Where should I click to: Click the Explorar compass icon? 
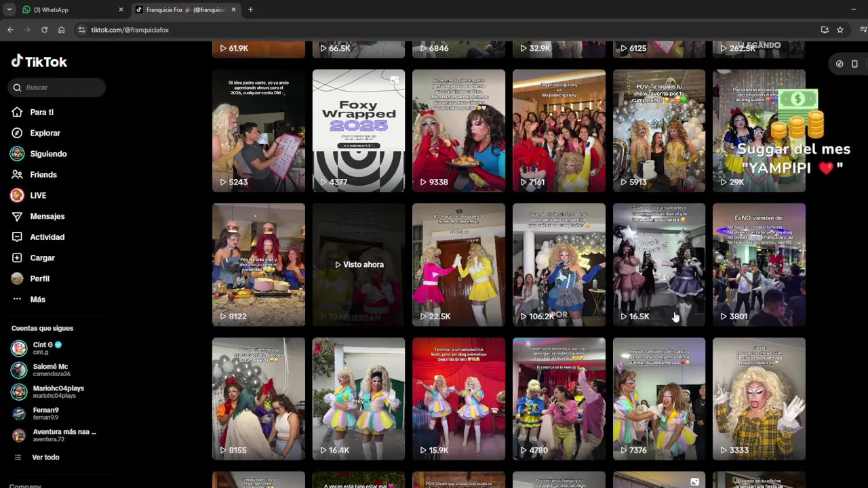pos(17,134)
